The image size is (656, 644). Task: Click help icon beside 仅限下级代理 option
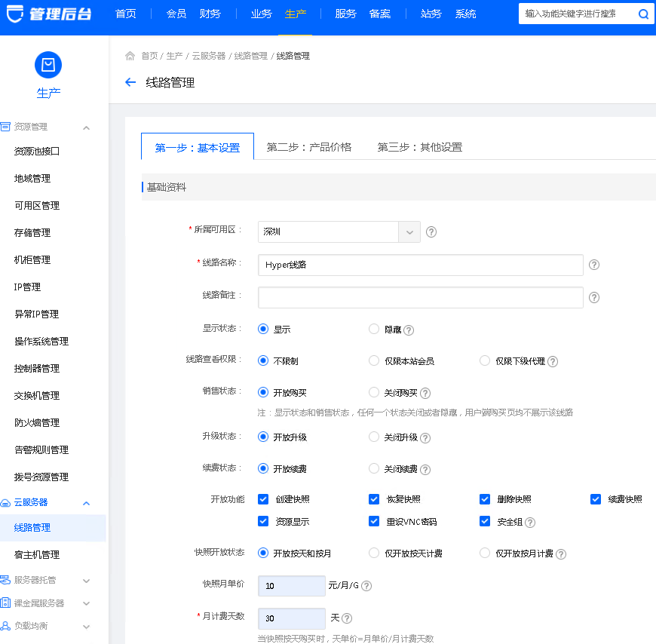coord(552,361)
